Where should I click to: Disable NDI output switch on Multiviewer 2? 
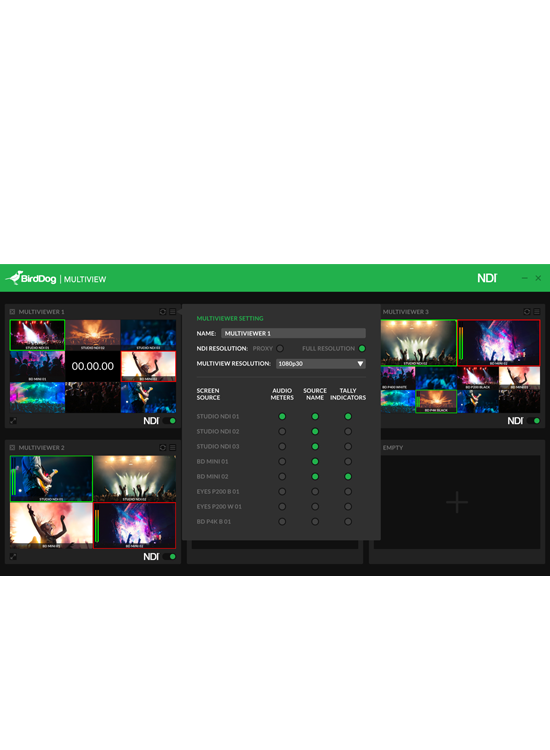point(169,557)
